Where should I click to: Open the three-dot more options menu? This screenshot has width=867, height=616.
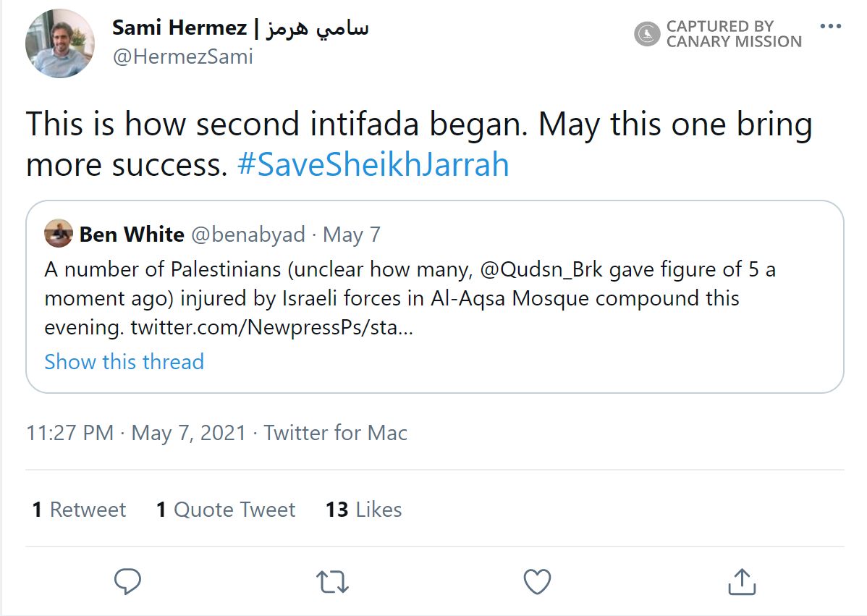pyautogui.click(x=831, y=27)
